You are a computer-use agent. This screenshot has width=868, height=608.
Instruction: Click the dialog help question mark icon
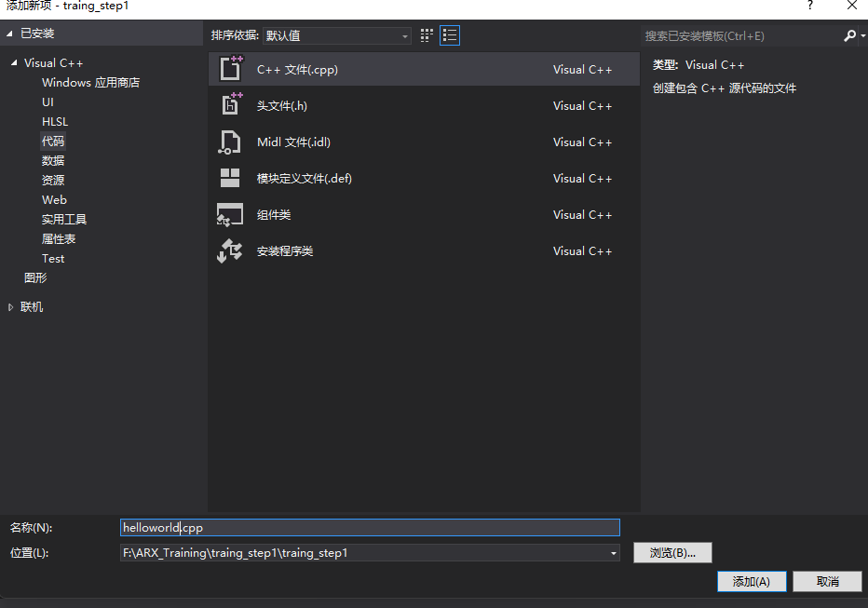pos(809,7)
